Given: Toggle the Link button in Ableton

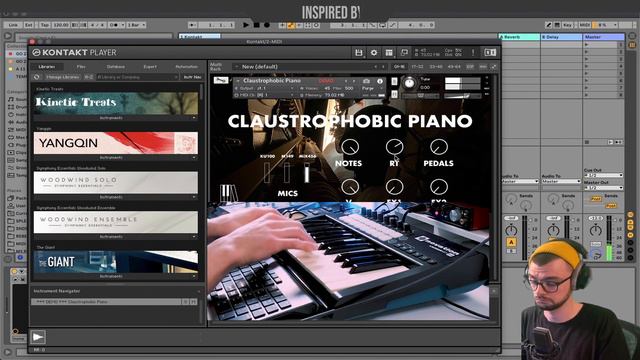Looking at the screenshot, I should [x=13, y=25].
